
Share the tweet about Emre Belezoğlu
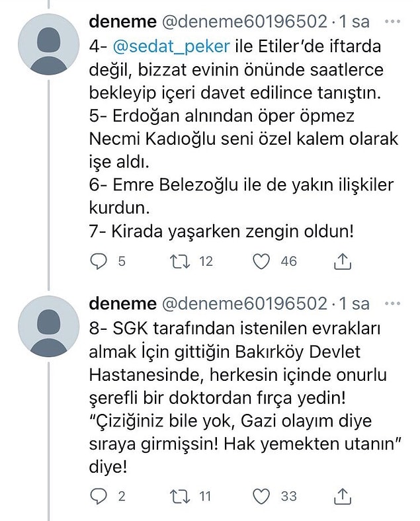click(x=342, y=262)
